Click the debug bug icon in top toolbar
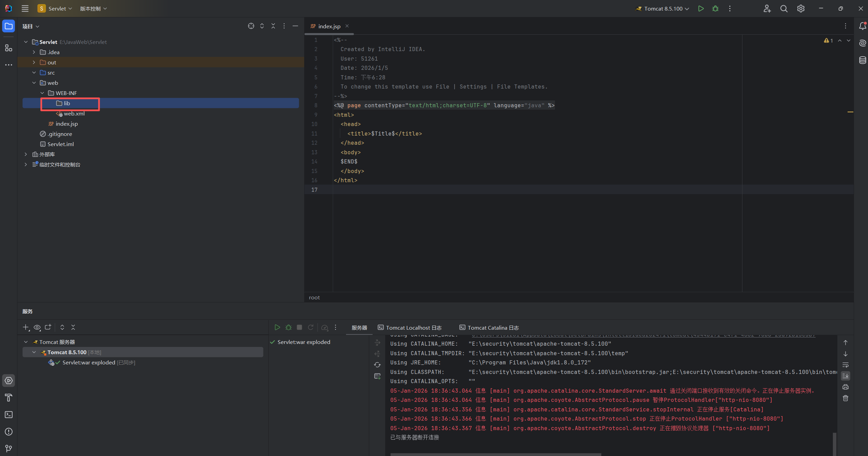868x456 pixels. (715, 9)
